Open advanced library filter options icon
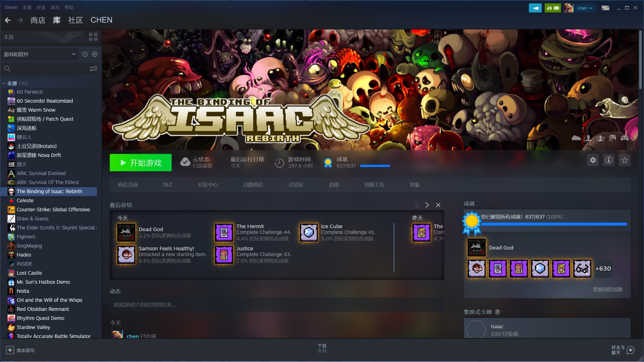Image resolution: width=644 pixels, height=362 pixels. 93,69
